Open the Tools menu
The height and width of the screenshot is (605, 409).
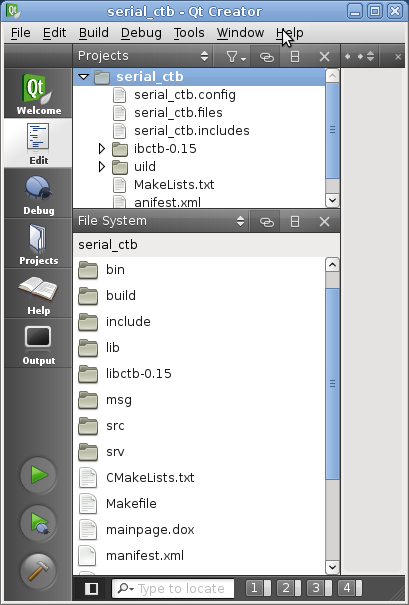click(x=189, y=33)
